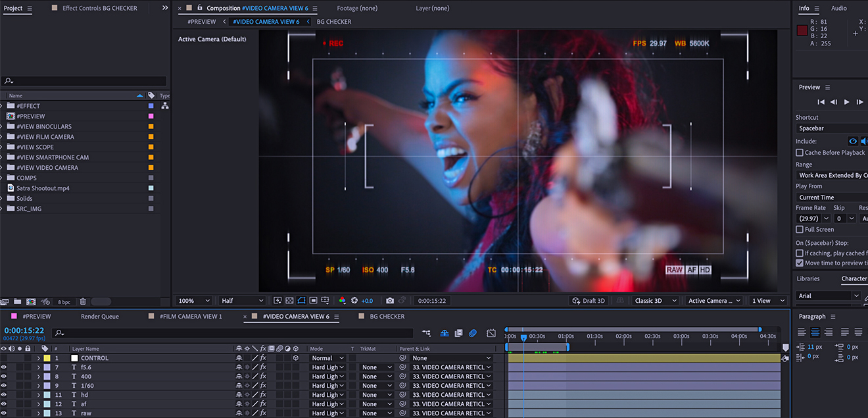The image size is (868, 418).
Task: Click the composition flowchart icon in timeline
Action: (x=427, y=334)
